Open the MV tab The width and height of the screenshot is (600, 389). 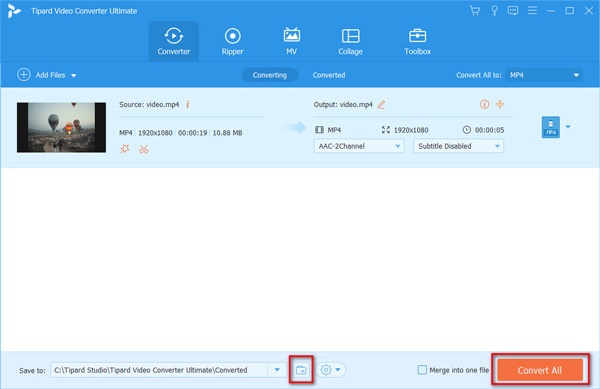pyautogui.click(x=292, y=41)
